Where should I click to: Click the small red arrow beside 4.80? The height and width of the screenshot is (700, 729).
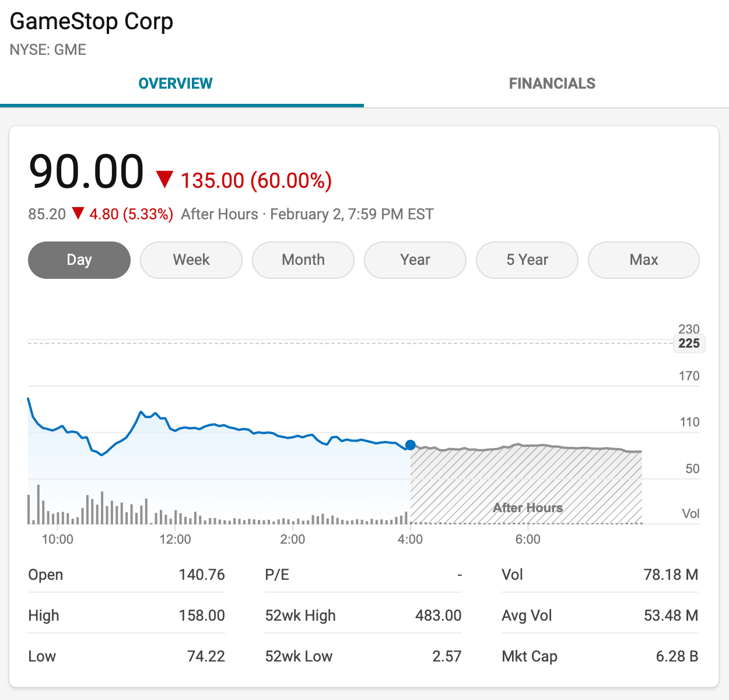pyautogui.click(x=78, y=213)
